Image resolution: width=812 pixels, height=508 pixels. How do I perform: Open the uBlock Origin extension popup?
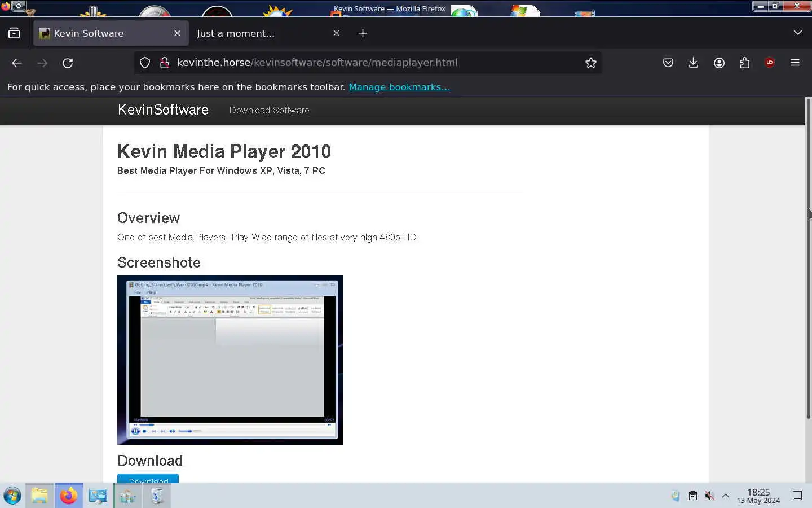(x=770, y=63)
